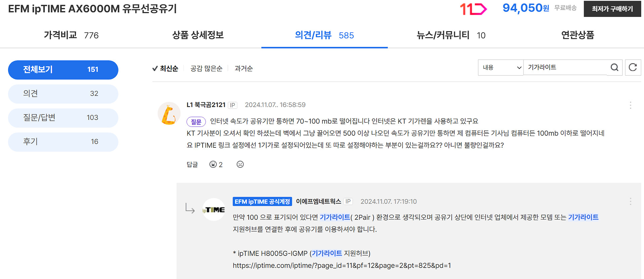This screenshot has width=644, height=279.
Task: Sort reviews by 공감 많은순
Action: [206, 69]
